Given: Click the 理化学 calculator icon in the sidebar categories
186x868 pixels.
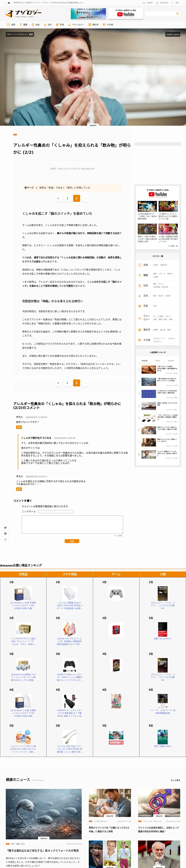Looking at the screenshot, I should coord(140,330).
